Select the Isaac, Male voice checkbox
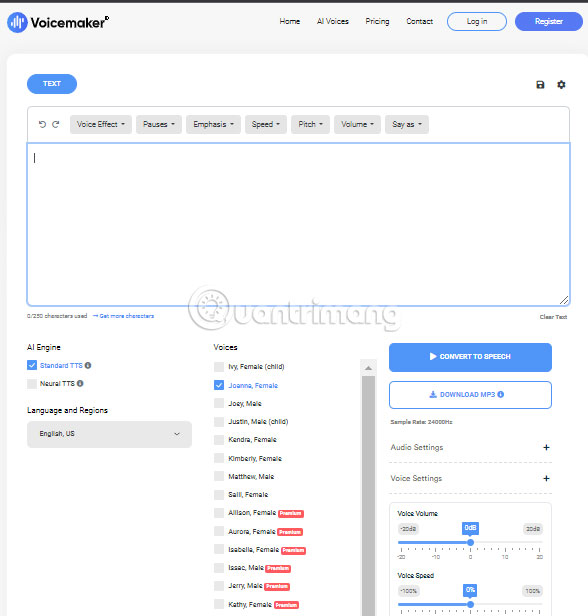The height and width of the screenshot is (616, 588). [219, 568]
